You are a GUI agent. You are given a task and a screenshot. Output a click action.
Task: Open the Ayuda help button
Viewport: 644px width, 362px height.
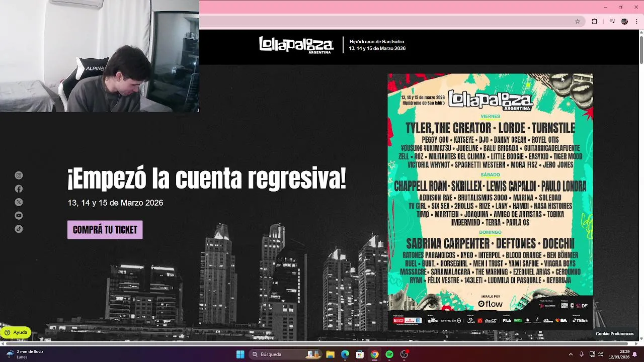pyautogui.click(x=16, y=332)
